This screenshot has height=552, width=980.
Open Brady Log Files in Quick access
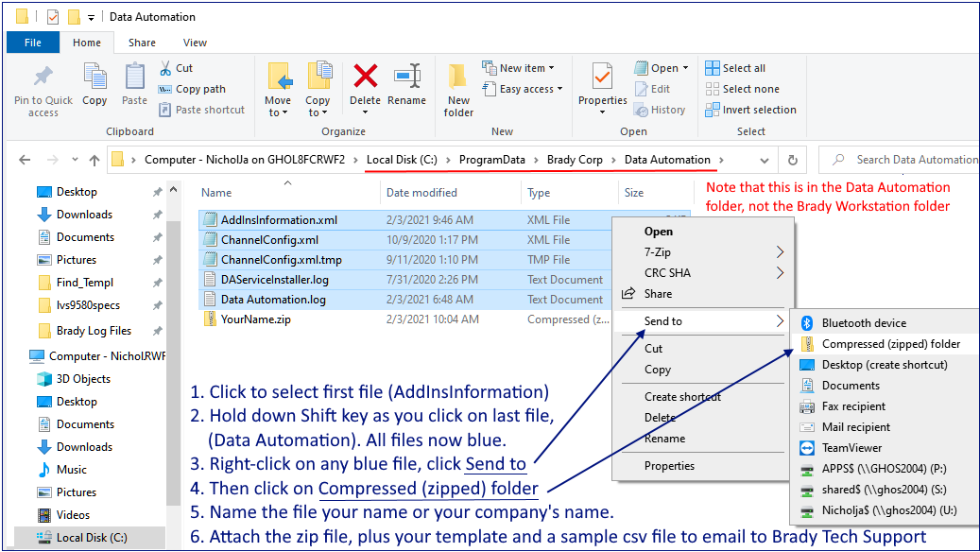tap(94, 331)
